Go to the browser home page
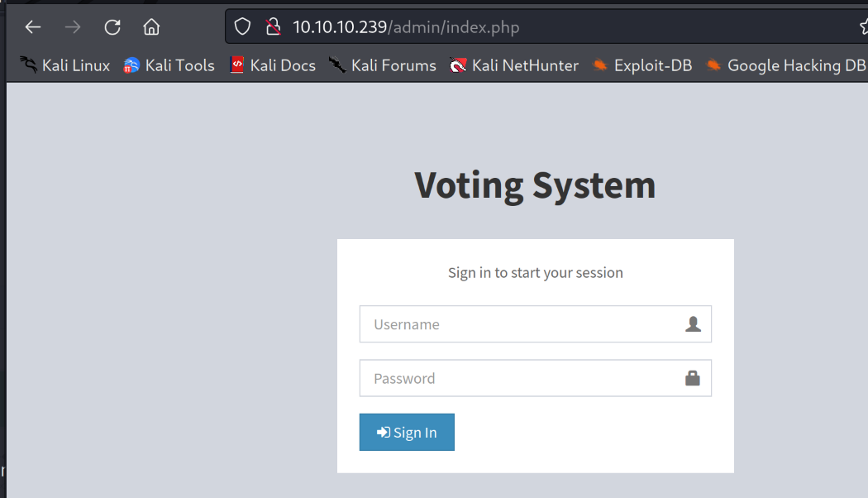 tap(151, 27)
